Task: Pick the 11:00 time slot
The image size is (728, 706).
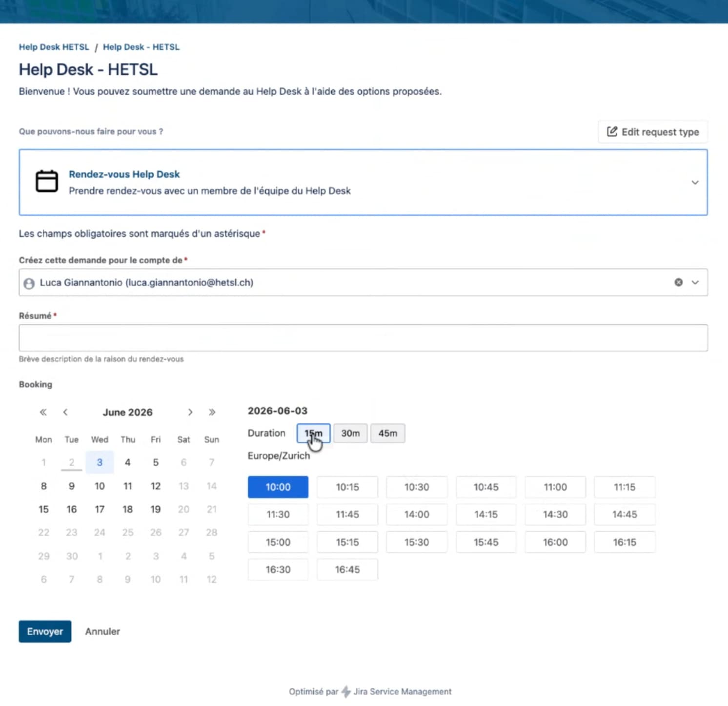Action: click(x=555, y=487)
